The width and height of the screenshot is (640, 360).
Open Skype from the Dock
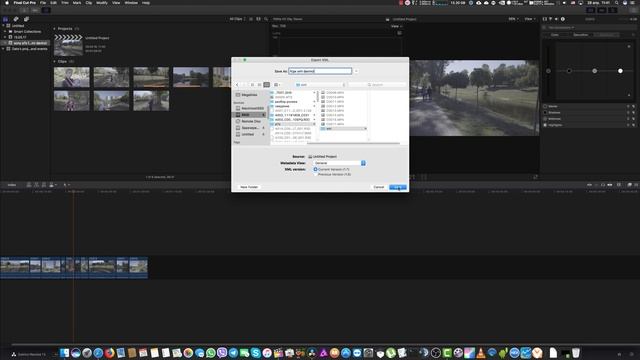coord(256,353)
